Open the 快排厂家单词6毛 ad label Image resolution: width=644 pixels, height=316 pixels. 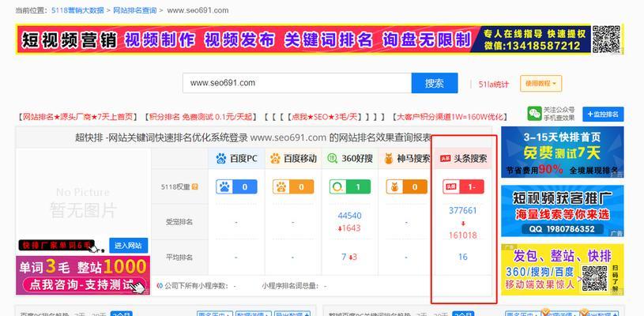pyautogui.click(x=57, y=246)
